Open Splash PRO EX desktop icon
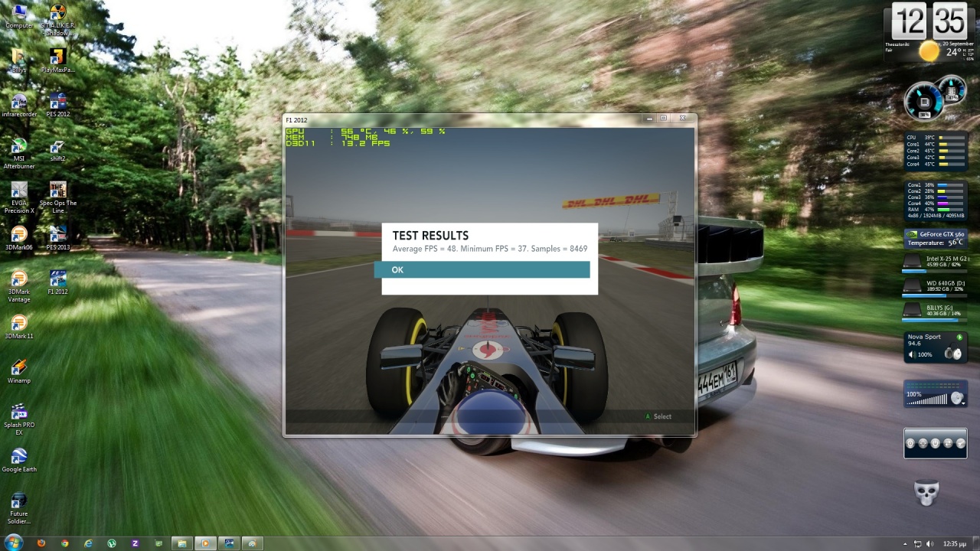Viewport: 980px width, 551px height. pos(19,419)
